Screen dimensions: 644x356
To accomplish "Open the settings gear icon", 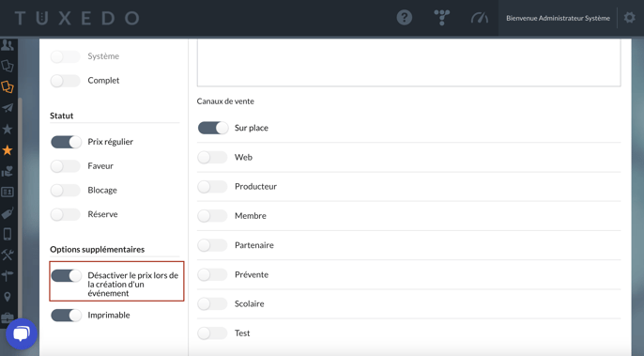I will coord(629,18).
